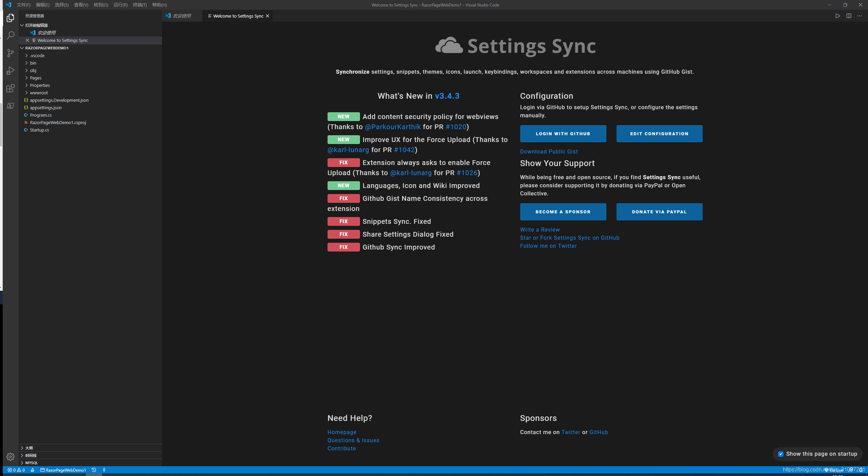Click the EDIT CONFIGURATION button
This screenshot has width=868, height=476.
[659, 134]
